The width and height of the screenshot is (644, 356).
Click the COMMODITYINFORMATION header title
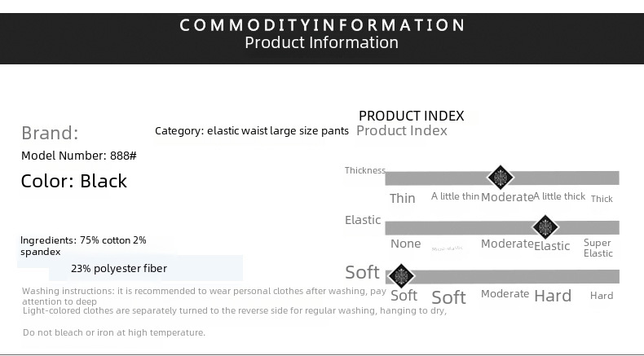322,25
